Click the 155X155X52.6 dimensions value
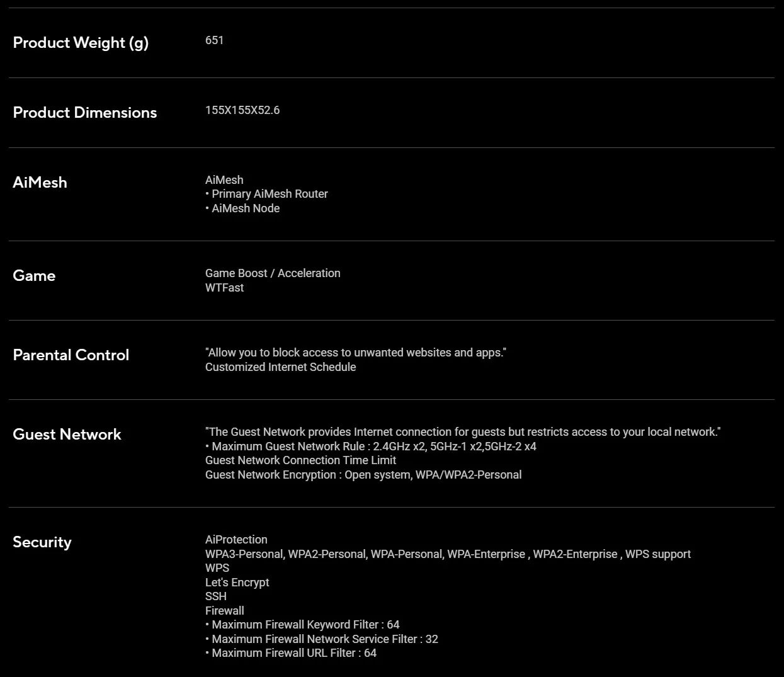 [242, 110]
